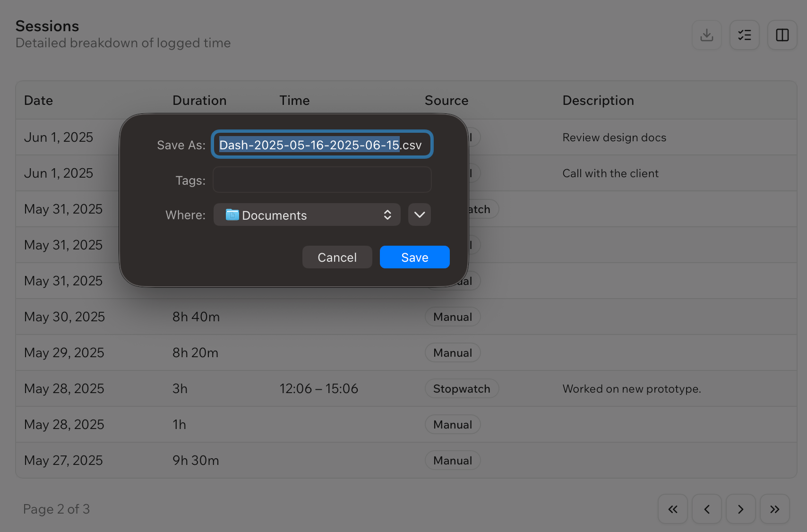Click the May 29, 2025 date cell
This screenshot has height=532, width=807.
pos(64,353)
